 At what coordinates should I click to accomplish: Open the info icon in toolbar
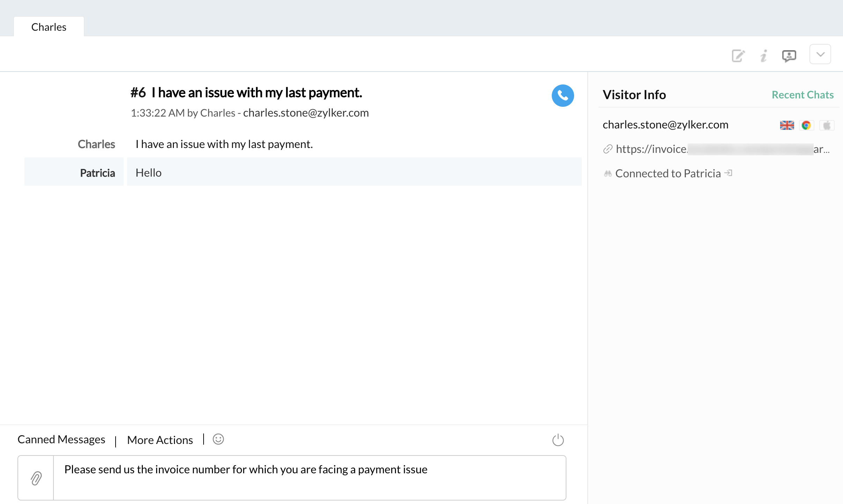(x=764, y=56)
